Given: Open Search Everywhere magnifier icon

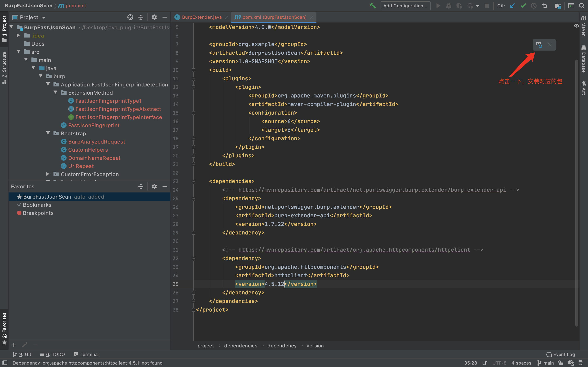Looking at the screenshot, I should click(582, 6).
